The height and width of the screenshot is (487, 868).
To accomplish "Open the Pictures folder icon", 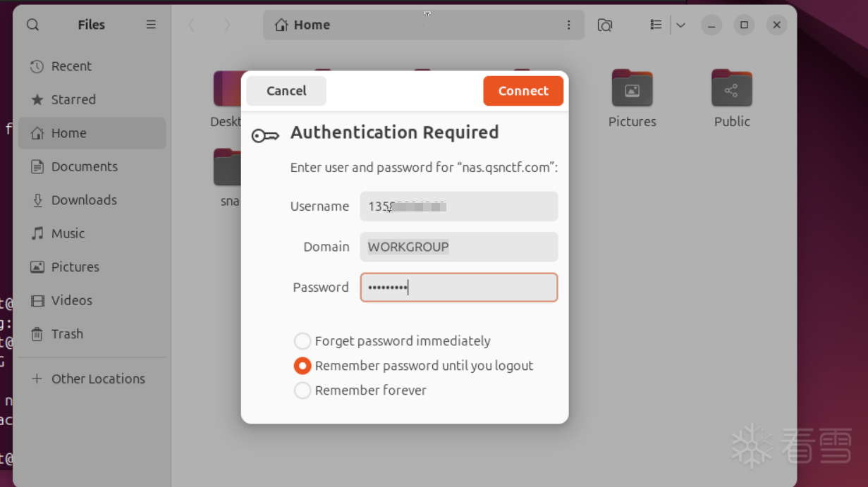I will (x=632, y=88).
